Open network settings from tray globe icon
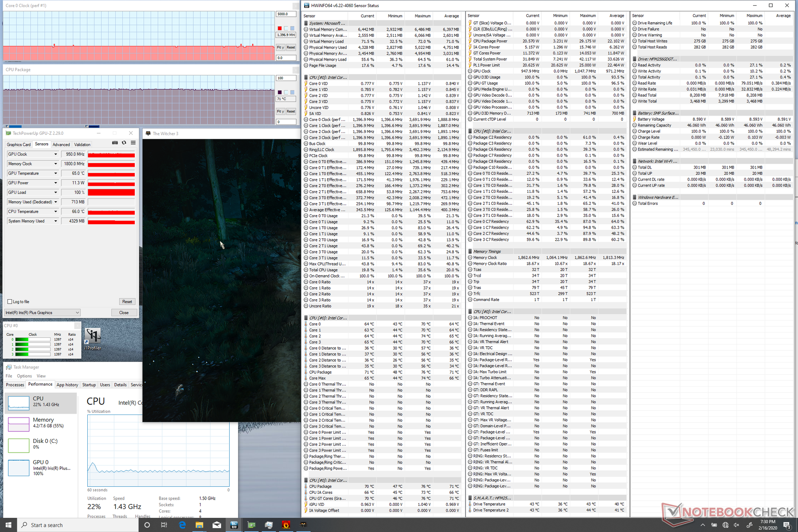The height and width of the screenshot is (532, 798). (x=726, y=525)
